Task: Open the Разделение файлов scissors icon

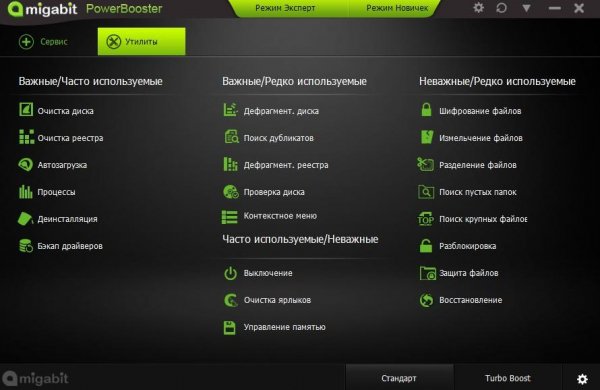Action: point(426,164)
